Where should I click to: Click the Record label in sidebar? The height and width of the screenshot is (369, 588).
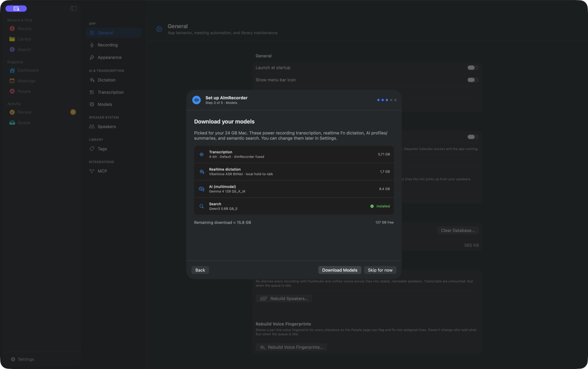(24, 29)
